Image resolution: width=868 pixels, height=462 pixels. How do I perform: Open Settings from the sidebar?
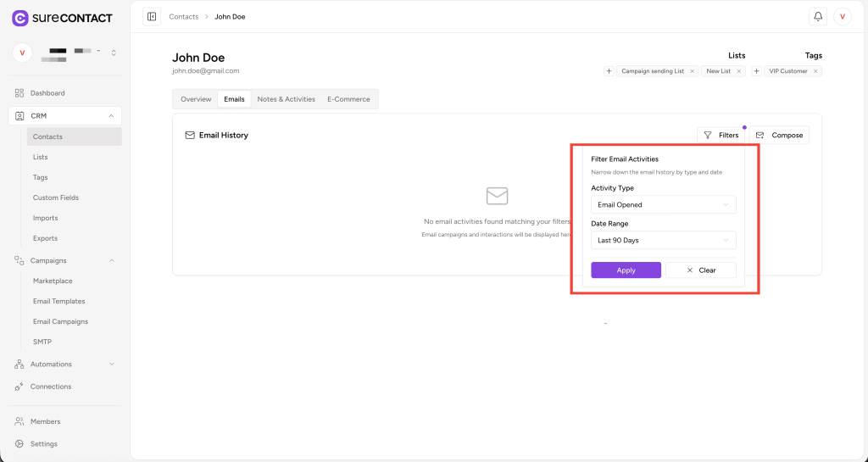(44, 443)
